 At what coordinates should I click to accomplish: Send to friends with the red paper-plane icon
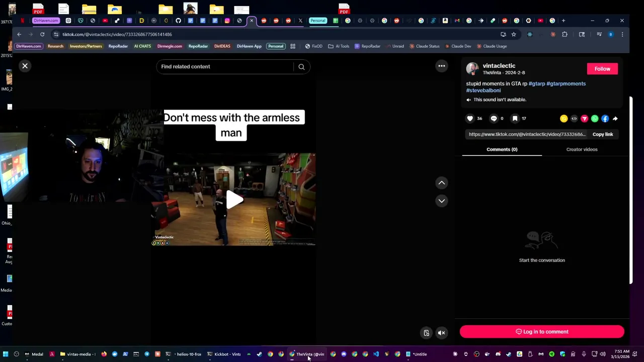[x=584, y=119]
